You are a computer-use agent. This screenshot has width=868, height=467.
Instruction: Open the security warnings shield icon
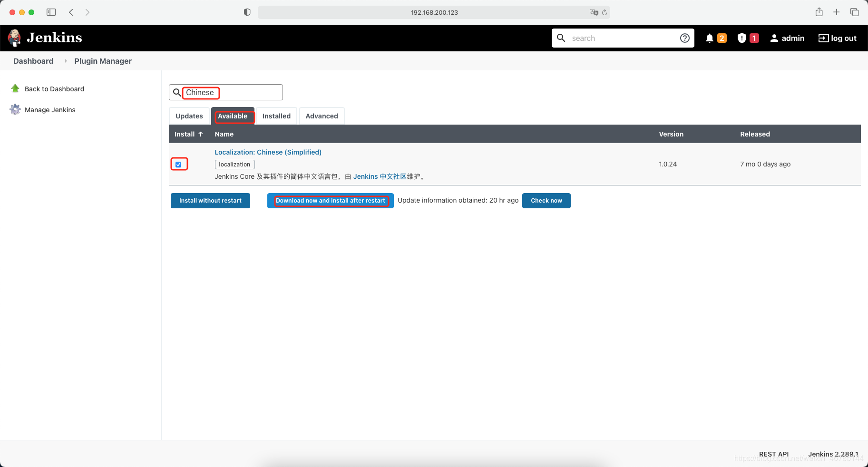741,38
